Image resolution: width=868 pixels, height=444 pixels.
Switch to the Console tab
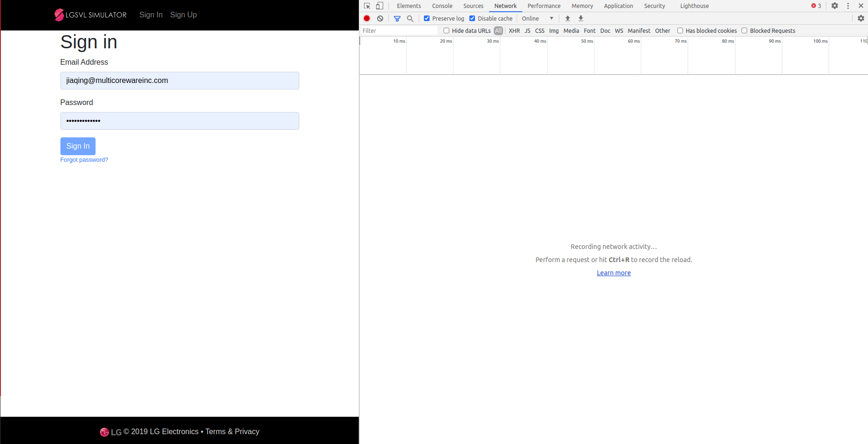tap(442, 6)
